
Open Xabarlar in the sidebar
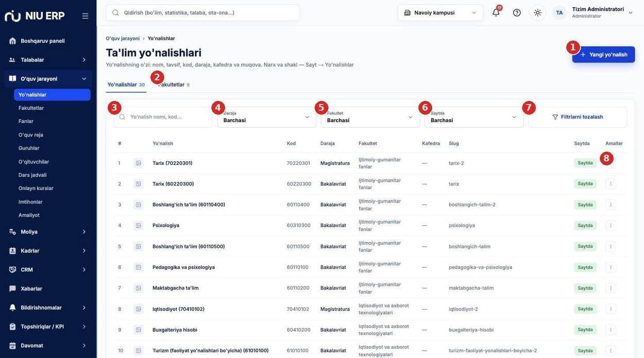pyautogui.click(x=48, y=289)
